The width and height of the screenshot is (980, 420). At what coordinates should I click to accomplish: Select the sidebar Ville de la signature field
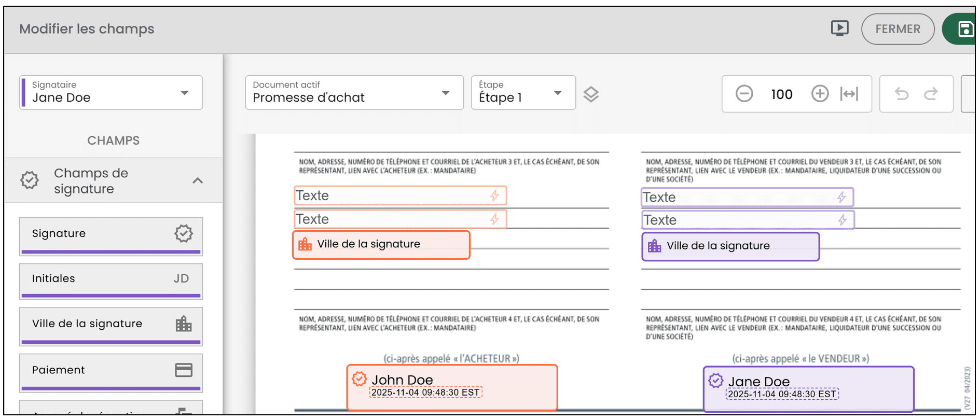point(111,324)
